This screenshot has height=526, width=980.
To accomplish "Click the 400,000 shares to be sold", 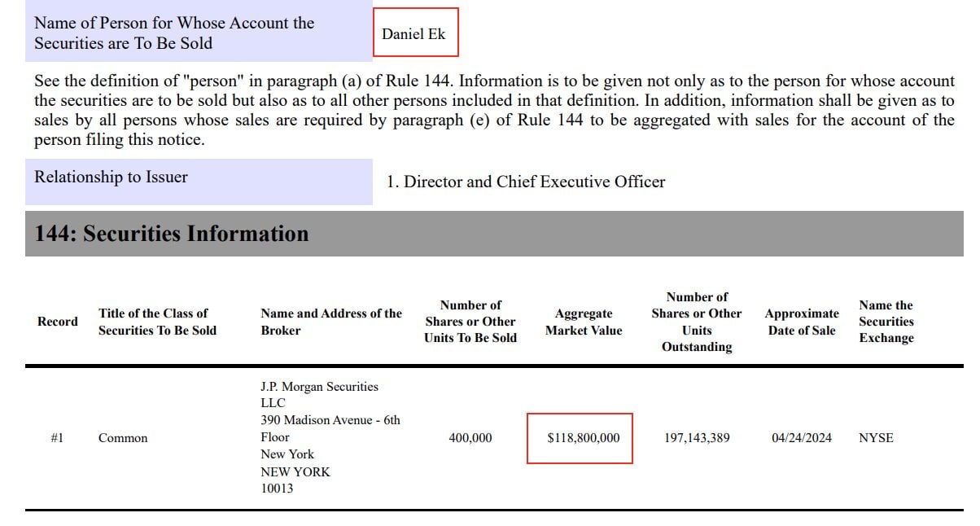I will coord(470,438).
